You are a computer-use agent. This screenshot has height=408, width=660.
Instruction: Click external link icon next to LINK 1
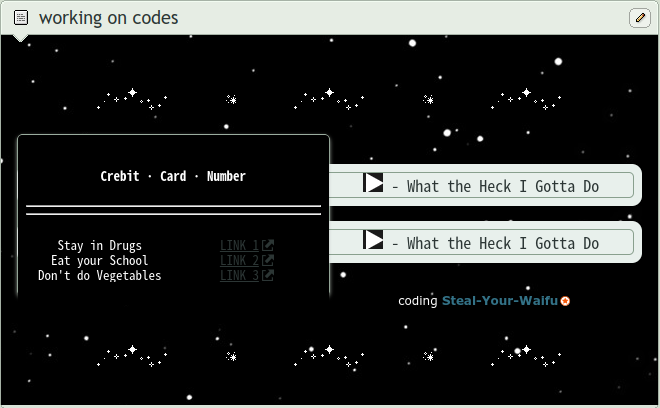(268, 245)
